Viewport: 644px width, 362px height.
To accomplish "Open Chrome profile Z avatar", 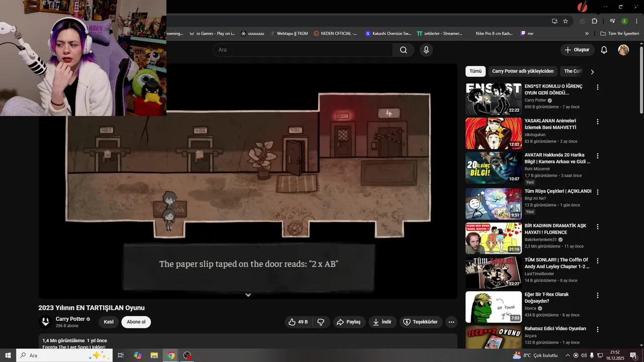I will coord(624,21).
